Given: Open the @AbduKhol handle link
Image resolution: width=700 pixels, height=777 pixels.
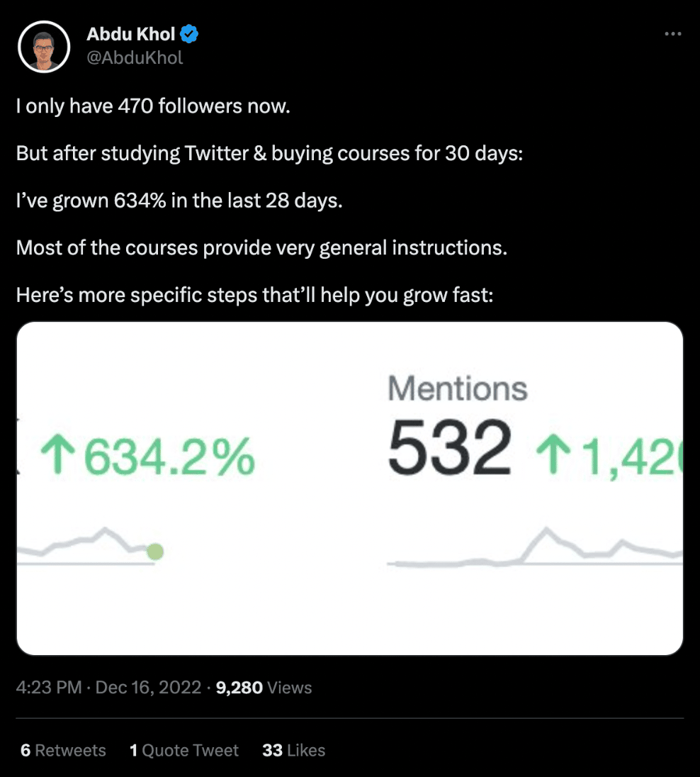Looking at the screenshot, I should pyautogui.click(x=135, y=58).
